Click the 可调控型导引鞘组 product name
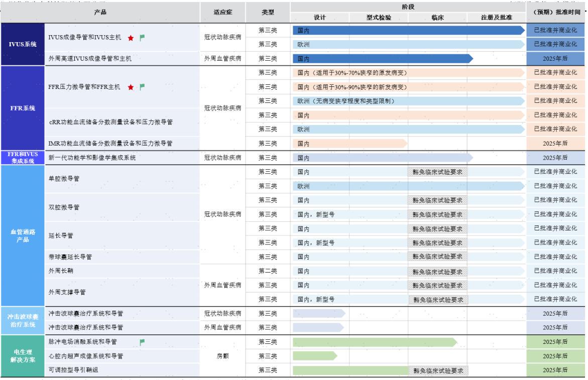Viewport: 588px width, 380px height. pos(73,370)
